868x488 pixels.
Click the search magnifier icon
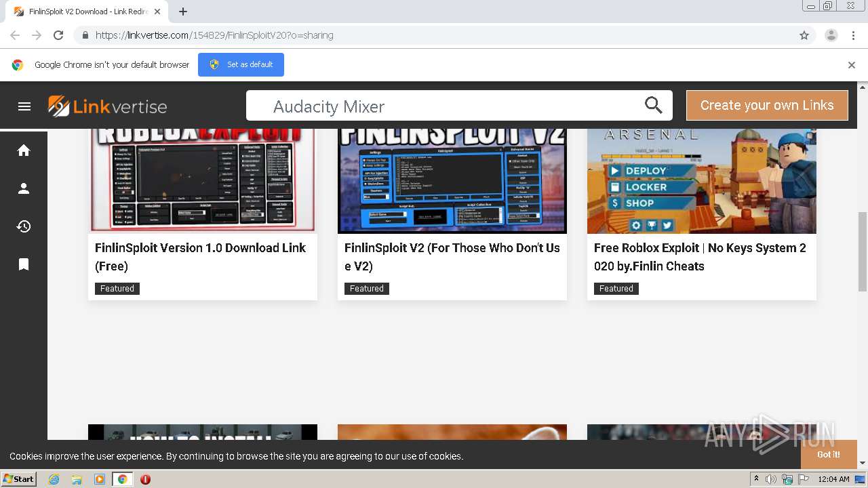653,105
